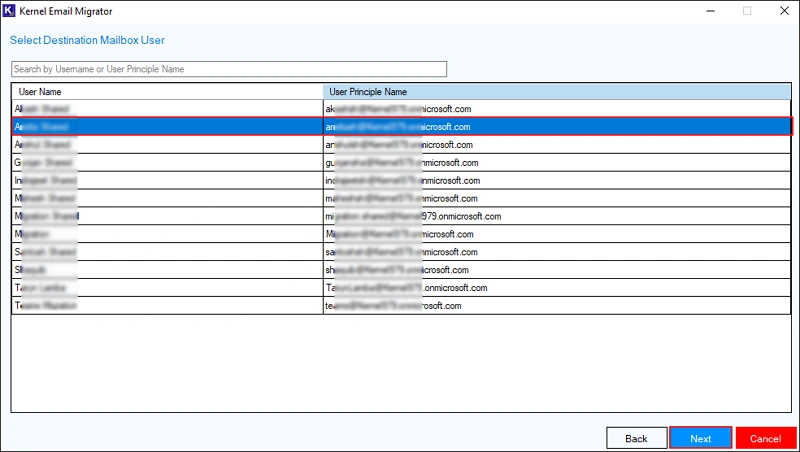Close the Kernel Email Migrator window
The image size is (800, 452).
coord(784,11)
